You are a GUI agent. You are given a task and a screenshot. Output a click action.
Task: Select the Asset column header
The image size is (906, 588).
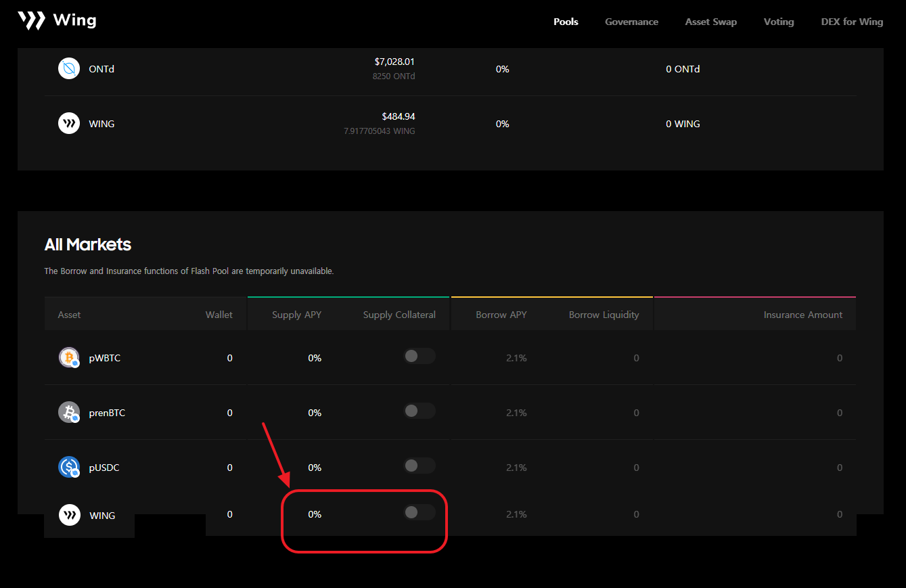tap(69, 315)
